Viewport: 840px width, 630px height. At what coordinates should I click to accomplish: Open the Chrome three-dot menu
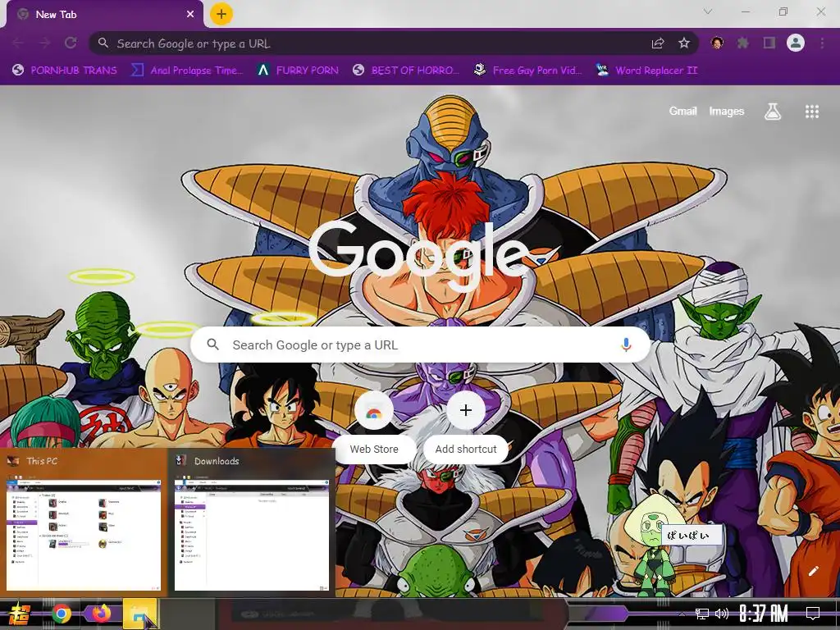(822, 43)
